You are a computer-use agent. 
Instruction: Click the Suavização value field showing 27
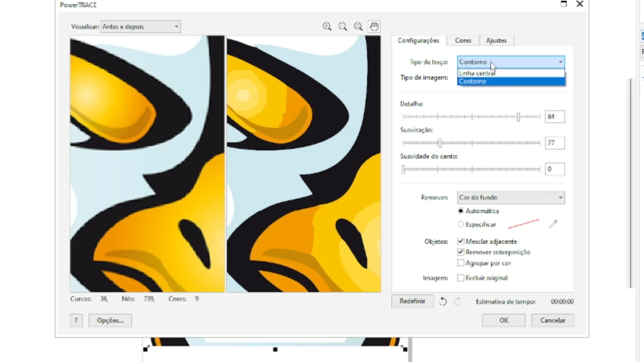tap(555, 143)
